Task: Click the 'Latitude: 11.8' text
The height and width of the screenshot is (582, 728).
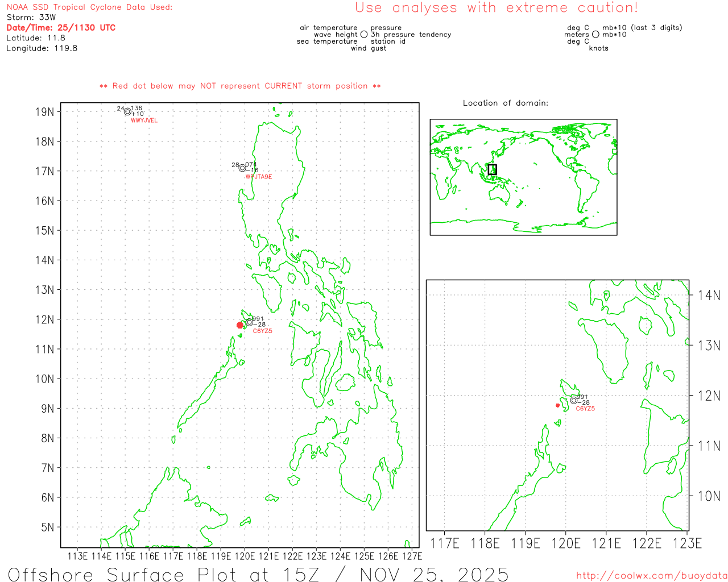Action: (36, 38)
